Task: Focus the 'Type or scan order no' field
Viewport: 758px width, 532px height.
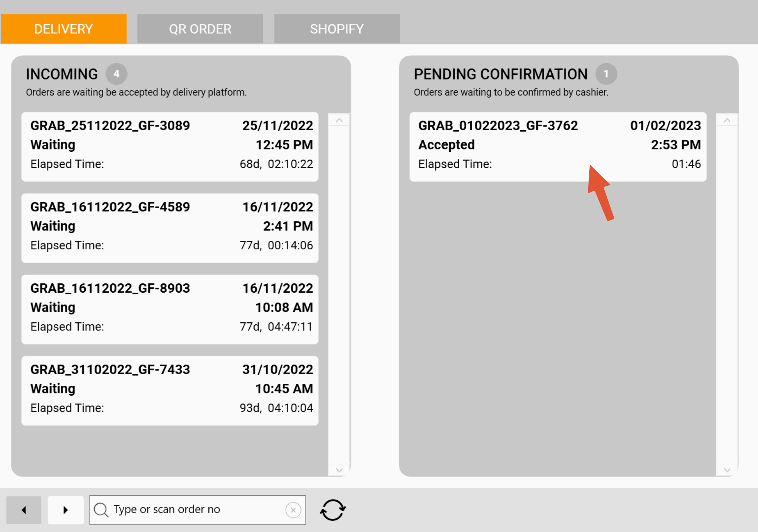Action: 198,510
